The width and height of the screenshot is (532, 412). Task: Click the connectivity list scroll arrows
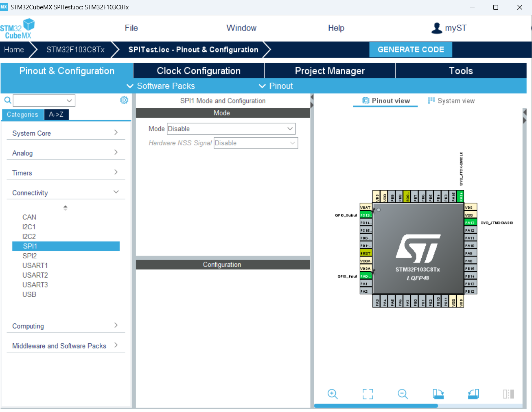65,208
